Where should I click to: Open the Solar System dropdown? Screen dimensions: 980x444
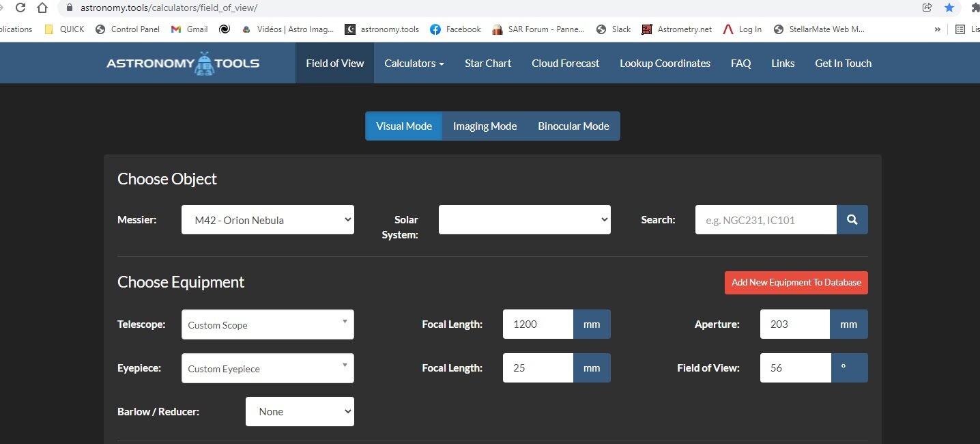(525, 220)
